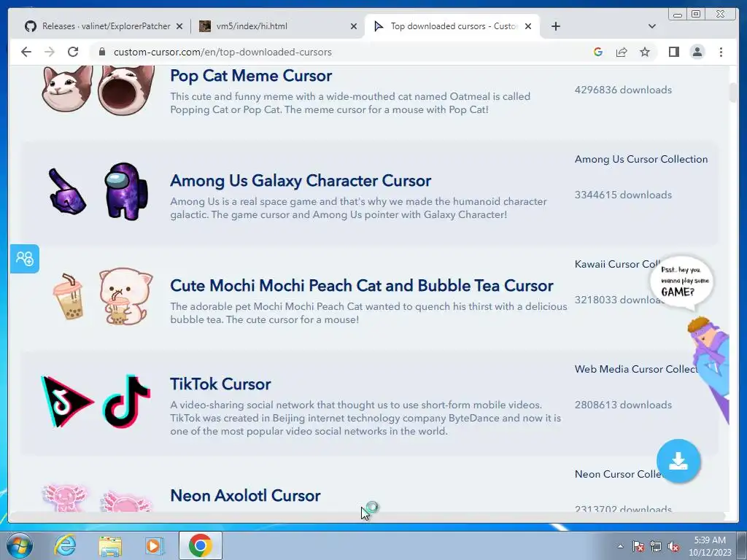This screenshot has height=560, width=747.
Task: Reload the current page
Action: 73,52
